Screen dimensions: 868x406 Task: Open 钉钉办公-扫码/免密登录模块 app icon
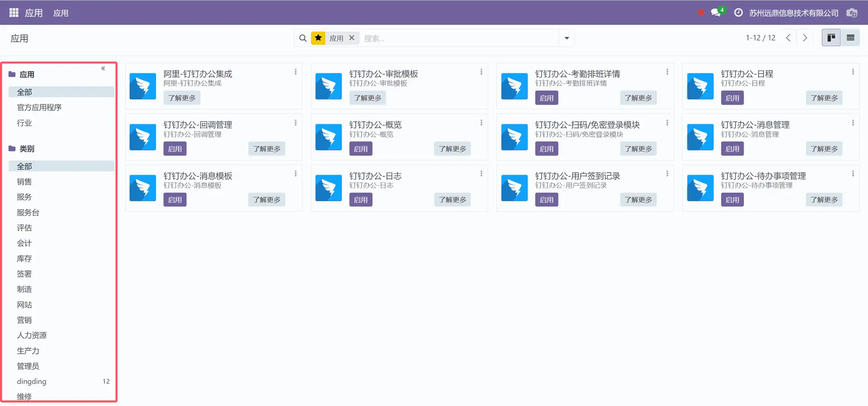click(x=514, y=137)
